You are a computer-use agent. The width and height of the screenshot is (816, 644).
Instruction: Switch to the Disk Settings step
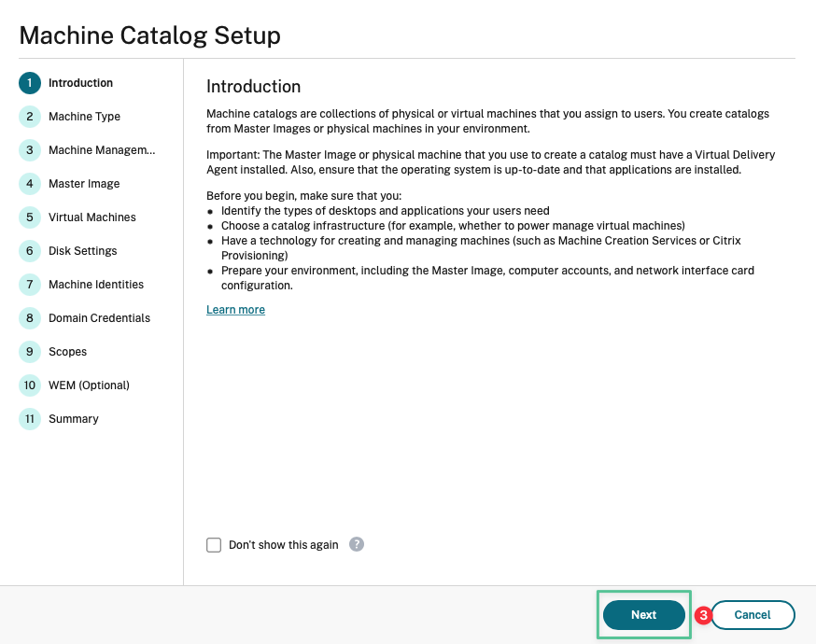[83, 251]
